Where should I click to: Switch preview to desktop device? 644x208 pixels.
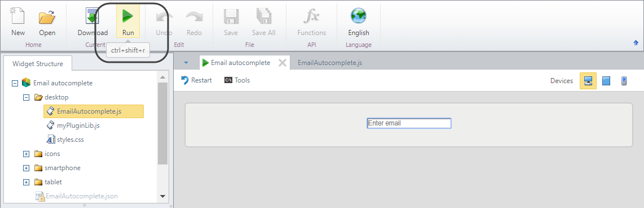pyautogui.click(x=588, y=81)
